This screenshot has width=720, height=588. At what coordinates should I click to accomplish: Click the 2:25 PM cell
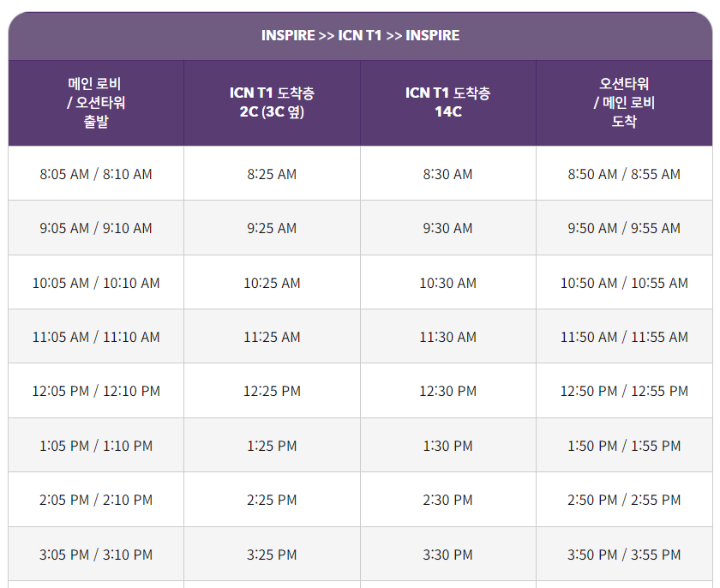(272, 500)
